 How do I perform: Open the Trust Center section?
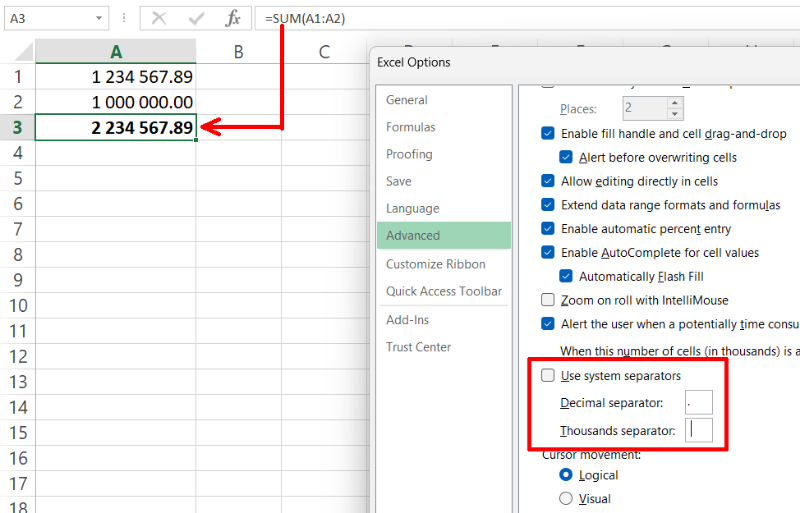pos(419,347)
